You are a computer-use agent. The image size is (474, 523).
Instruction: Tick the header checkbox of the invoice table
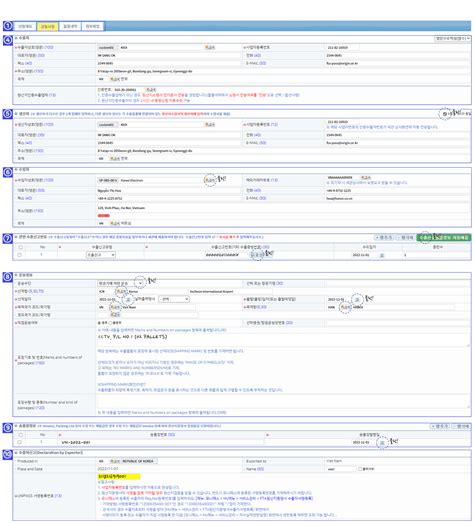21,435
